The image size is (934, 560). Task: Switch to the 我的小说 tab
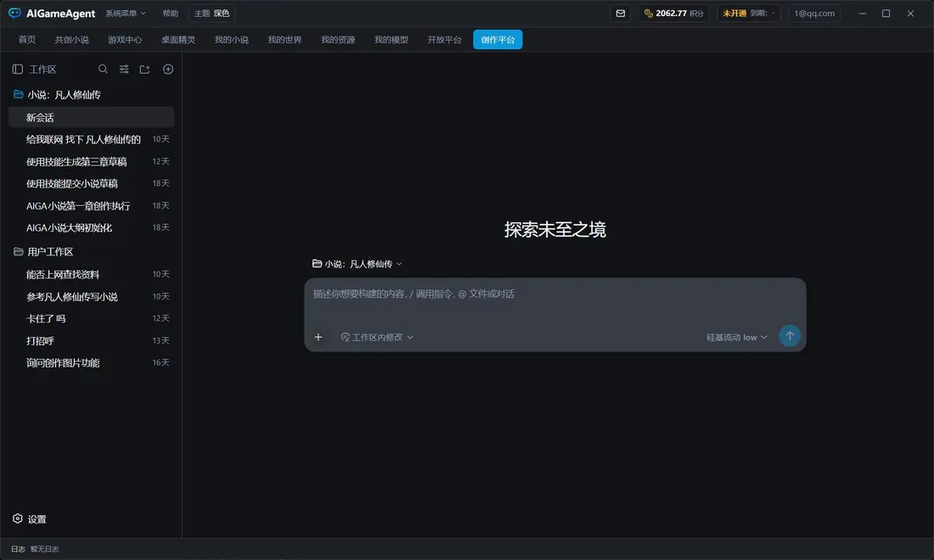point(231,40)
